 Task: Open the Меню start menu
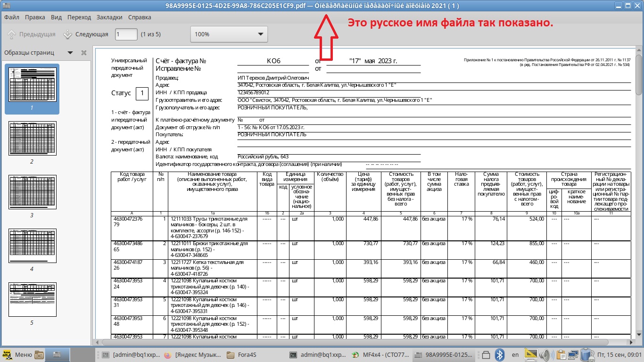(x=18, y=354)
